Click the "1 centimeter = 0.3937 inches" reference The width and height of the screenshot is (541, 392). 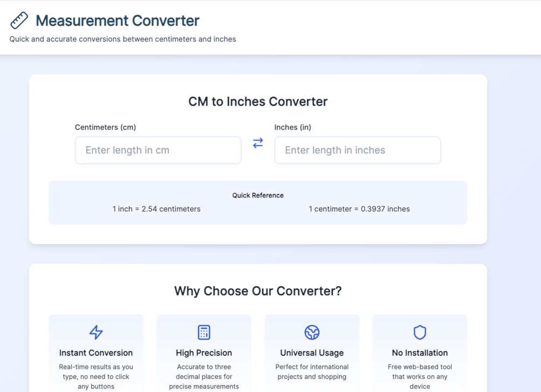click(359, 209)
